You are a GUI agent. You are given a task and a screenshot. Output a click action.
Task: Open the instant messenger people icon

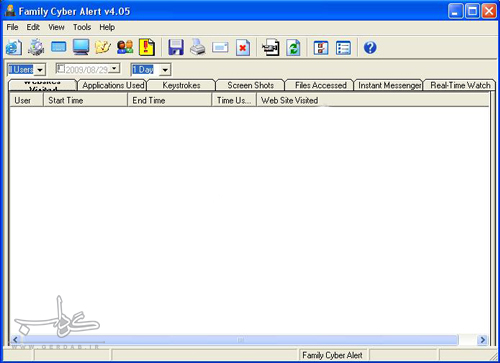pos(125,47)
